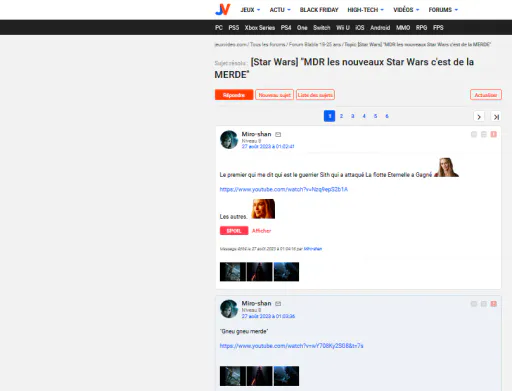Screen dimensions: 512x391
Task: Go to the JV logo homepage
Action: (x=223, y=9)
